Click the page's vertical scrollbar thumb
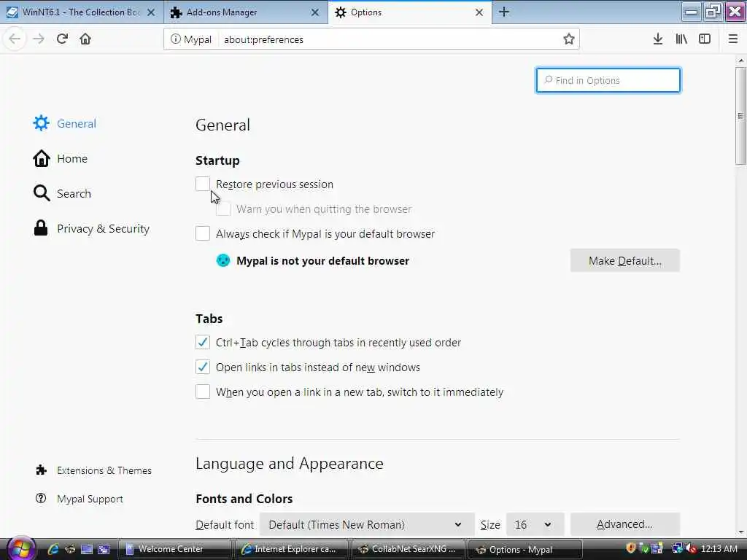Screen dimensions: 747x560 click(x=740, y=116)
